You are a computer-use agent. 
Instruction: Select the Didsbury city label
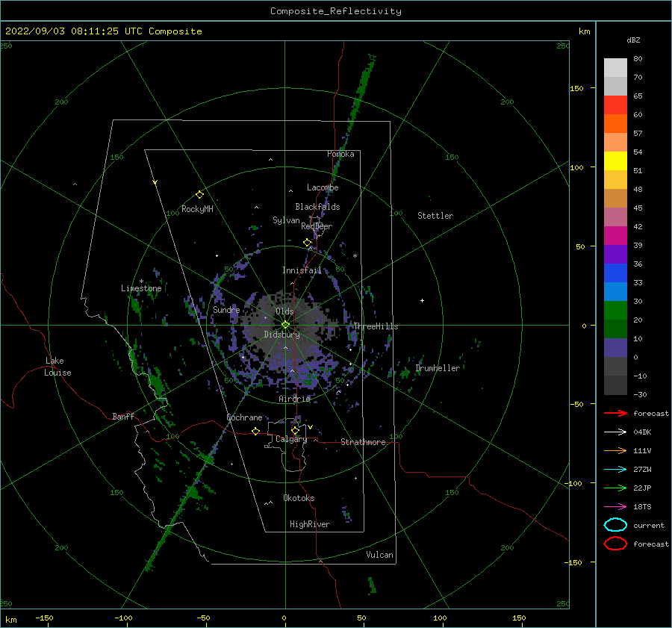pyautogui.click(x=281, y=335)
